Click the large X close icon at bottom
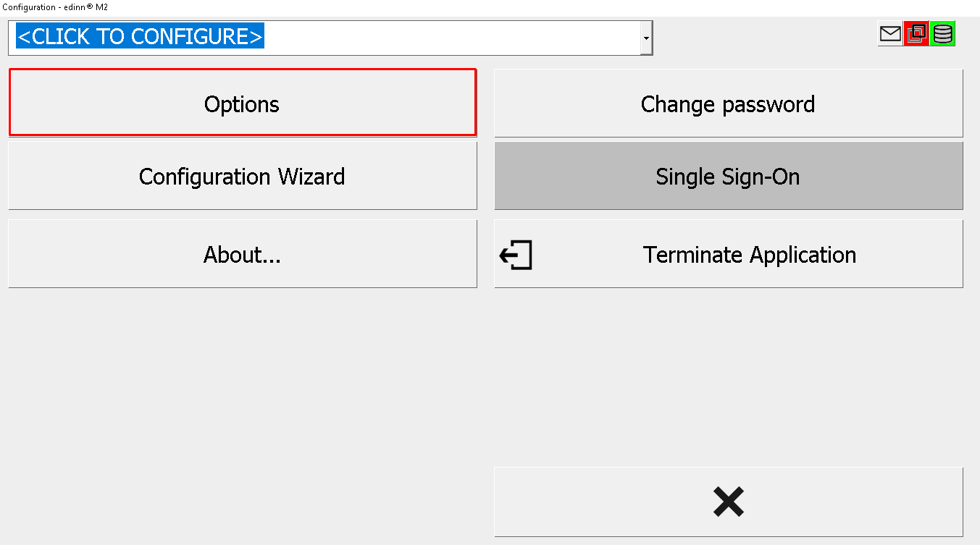 click(728, 502)
